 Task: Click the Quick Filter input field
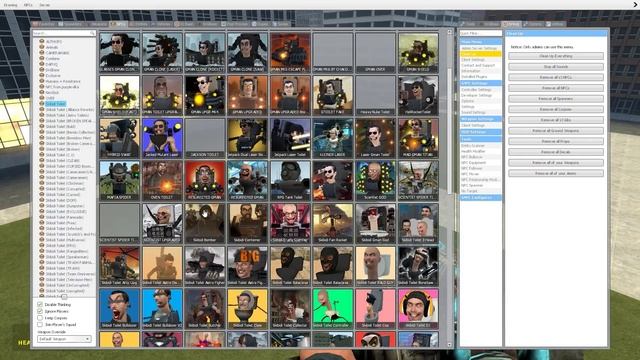pyautogui.click(x=481, y=33)
